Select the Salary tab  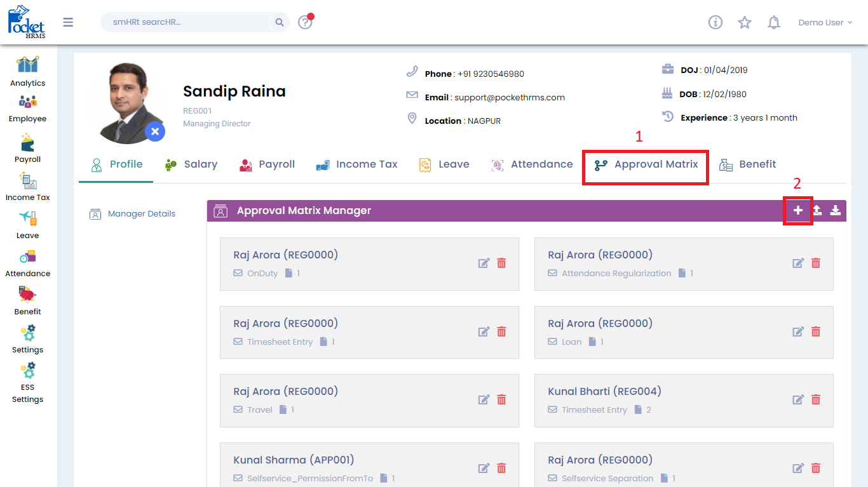[x=191, y=164]
